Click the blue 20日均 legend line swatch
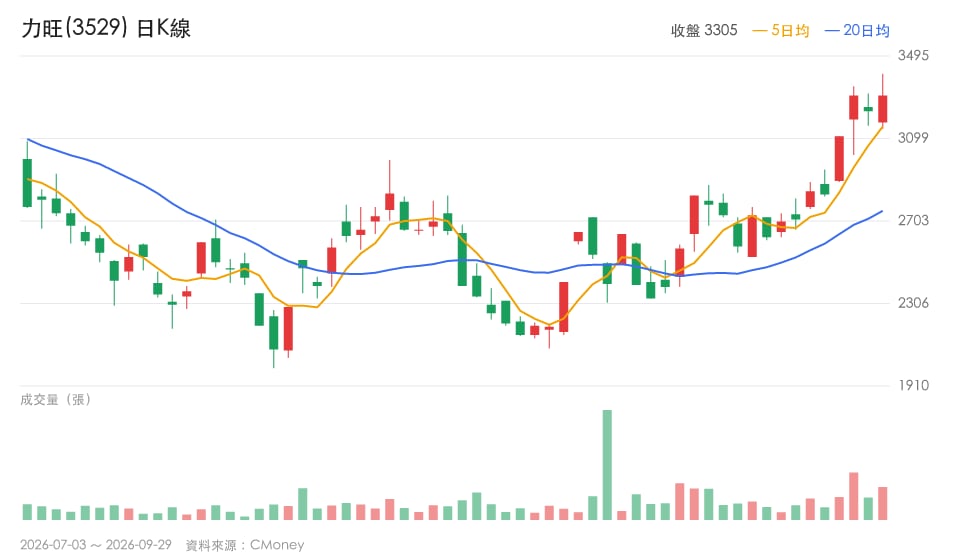 tap(832, 31)
